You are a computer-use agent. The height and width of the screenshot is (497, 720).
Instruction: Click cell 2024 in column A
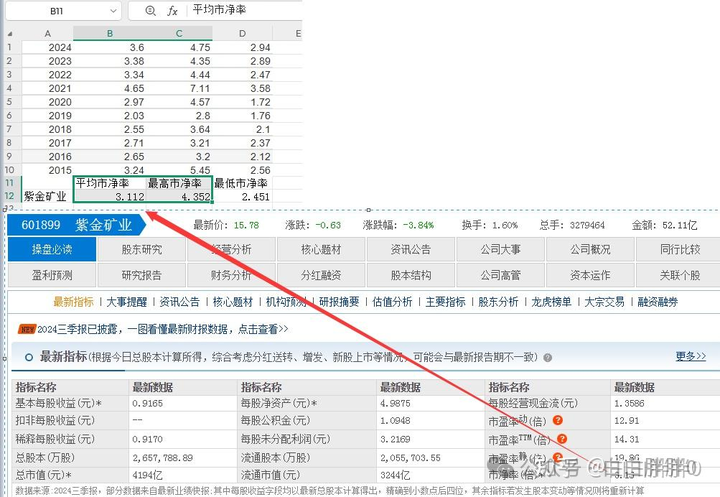(x=47, y=47)
